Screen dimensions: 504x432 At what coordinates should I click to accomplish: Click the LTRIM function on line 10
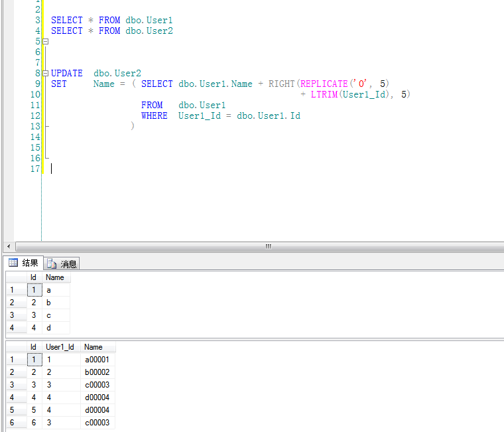coord(324,95)
